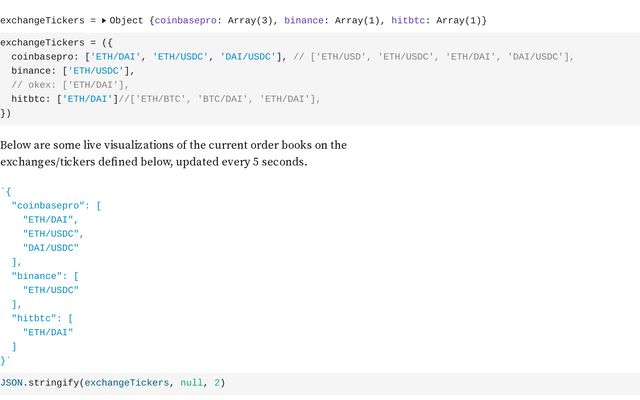Click the 'hitbtc' key in the Object inspector
The height and width of the screenshot is (400, 640).
[x=408, y=20]
